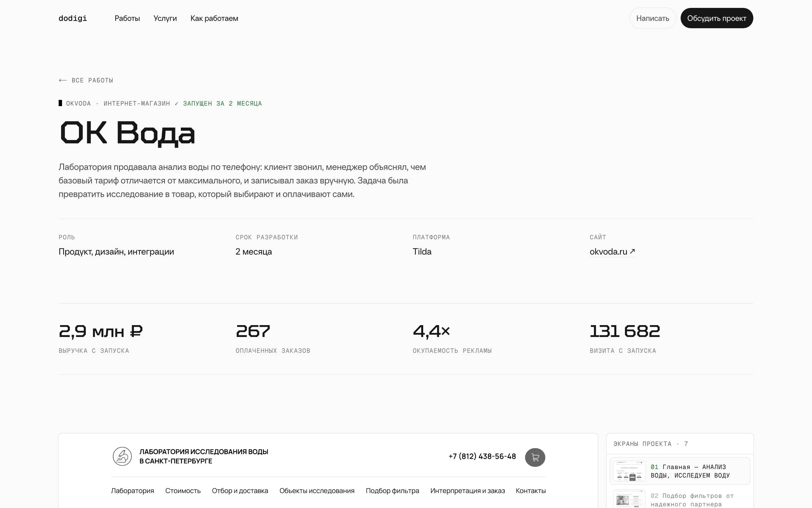Screen dimensions: 812x508
Task: Click Лаборатория исследования воды title text
Action: click(x=204, y=456)
